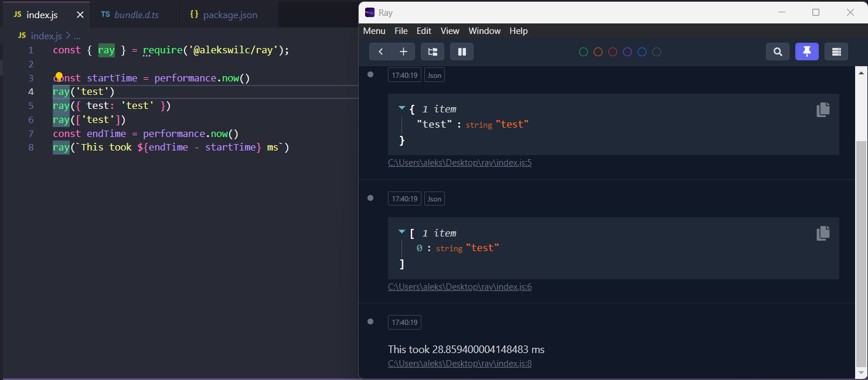The image size is (868, 380).
Task: Click Json label on object entry
Action: point(434,75)
